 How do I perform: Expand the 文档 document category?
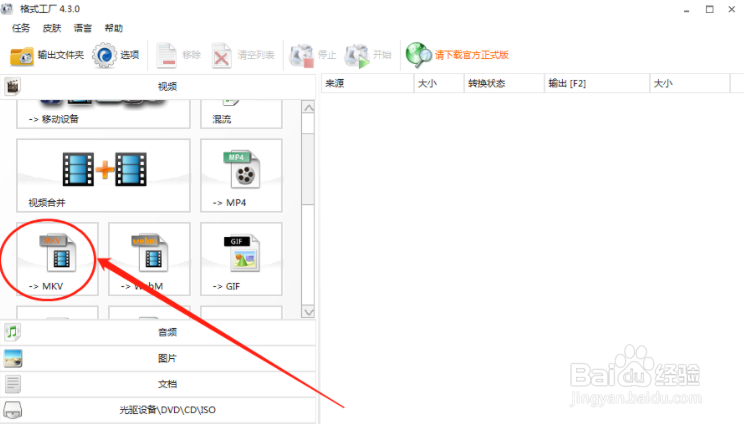click(x=158, y=384)
